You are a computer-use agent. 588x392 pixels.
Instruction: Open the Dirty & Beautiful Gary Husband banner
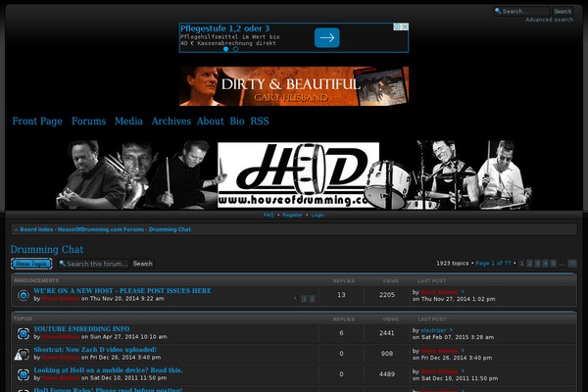[x=294, y=86]
